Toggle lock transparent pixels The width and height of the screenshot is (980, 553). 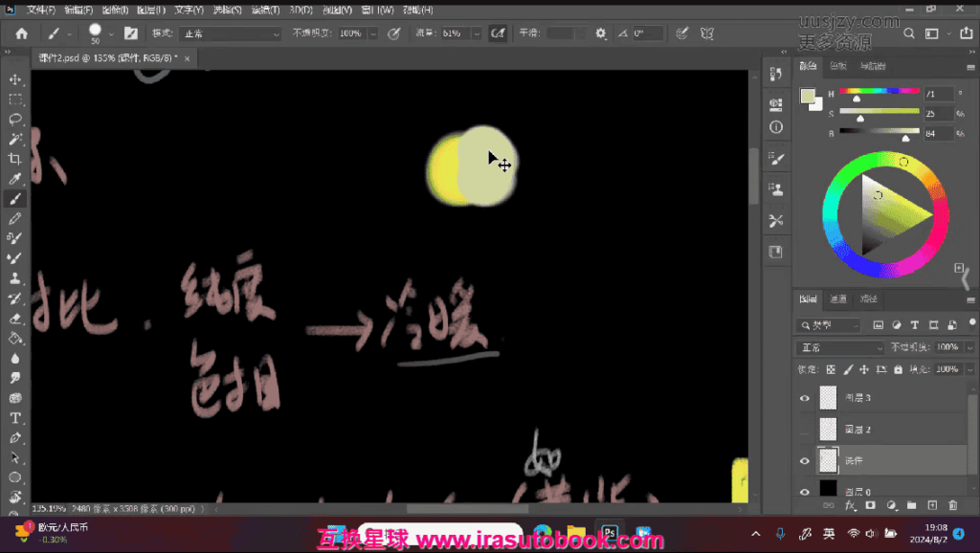831,370
